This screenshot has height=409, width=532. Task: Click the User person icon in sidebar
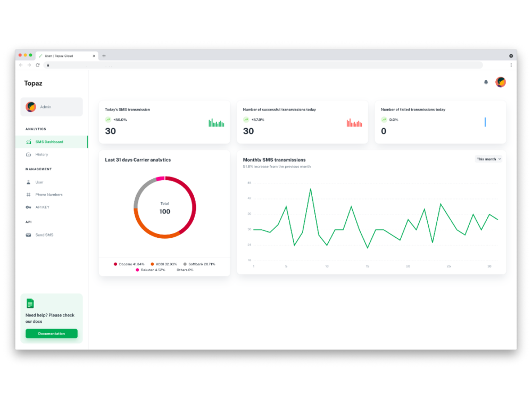coord(29,182)
